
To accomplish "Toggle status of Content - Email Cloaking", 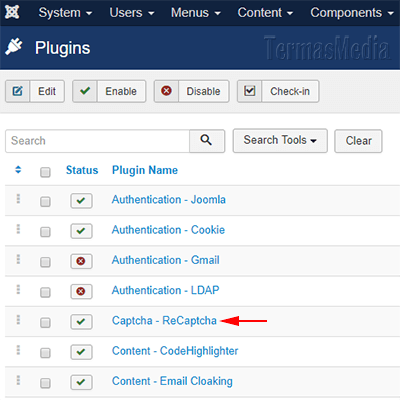I will coord(81,382).
